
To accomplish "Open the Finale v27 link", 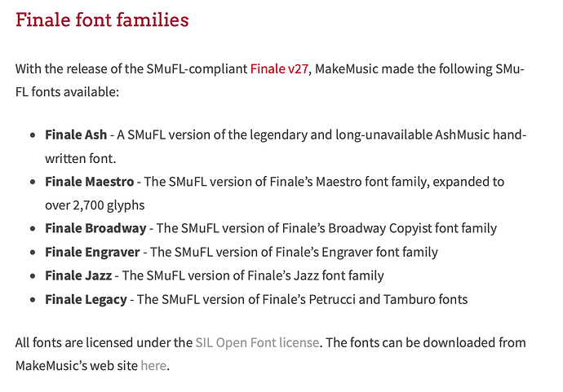I will [x=279, y=68].
